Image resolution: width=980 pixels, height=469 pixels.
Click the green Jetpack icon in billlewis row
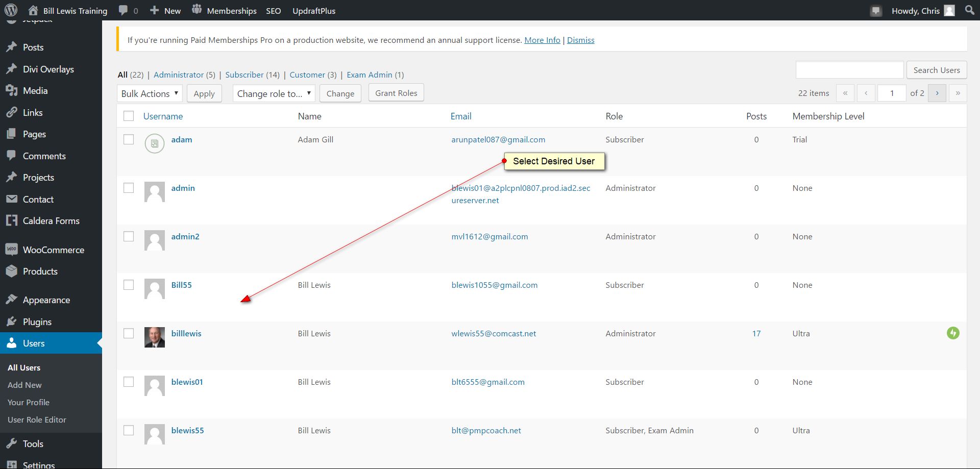click(x=952, y=333)
